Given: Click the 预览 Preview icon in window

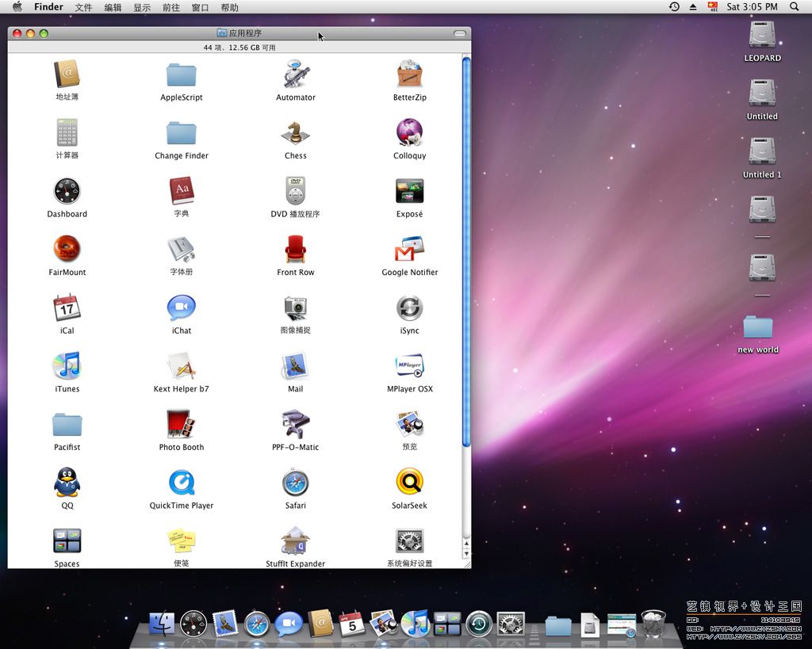Looking at the screenshot, I should (x=410, y=424).
